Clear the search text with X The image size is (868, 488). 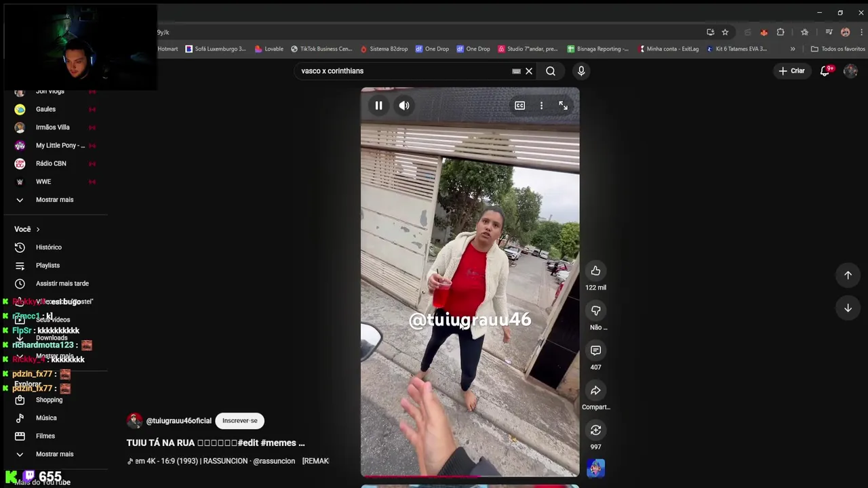tap(529, 71)
